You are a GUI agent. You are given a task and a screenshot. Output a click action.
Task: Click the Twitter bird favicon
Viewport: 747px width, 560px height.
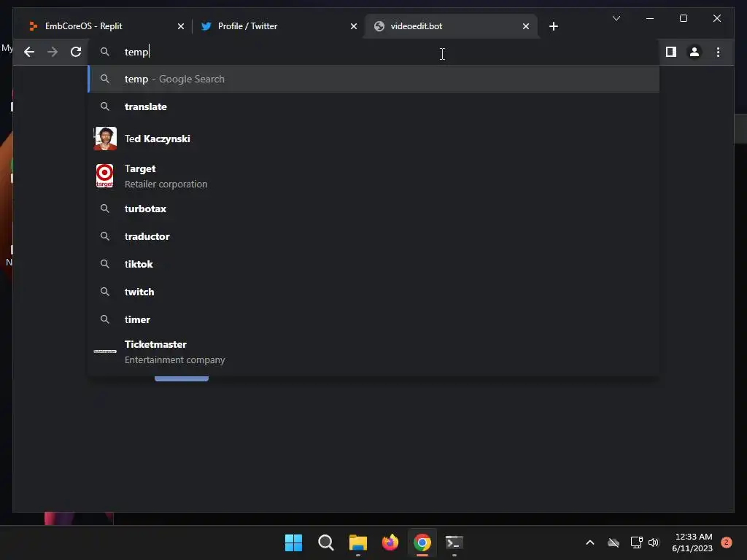(x=206, y=26)
